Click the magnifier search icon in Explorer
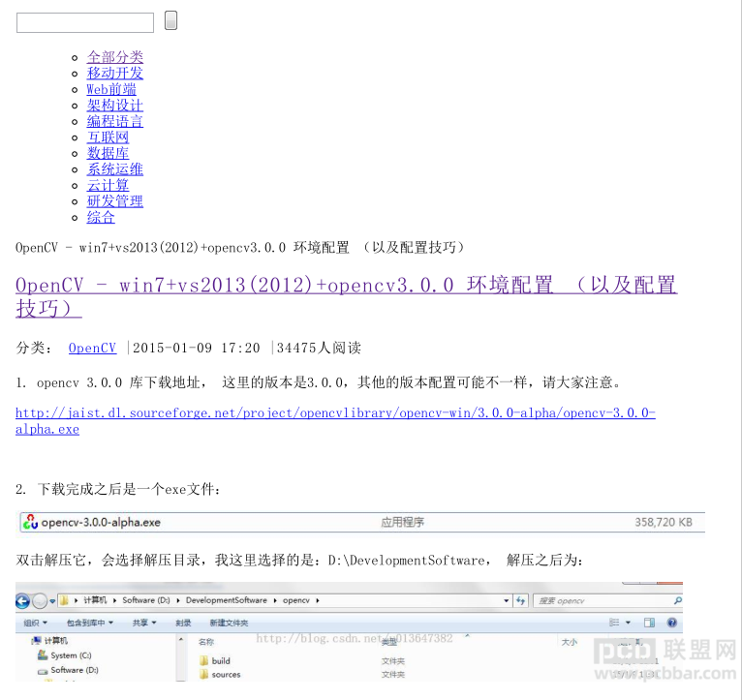The height and width of the screenshot is (700, 742). coord(678,600)
